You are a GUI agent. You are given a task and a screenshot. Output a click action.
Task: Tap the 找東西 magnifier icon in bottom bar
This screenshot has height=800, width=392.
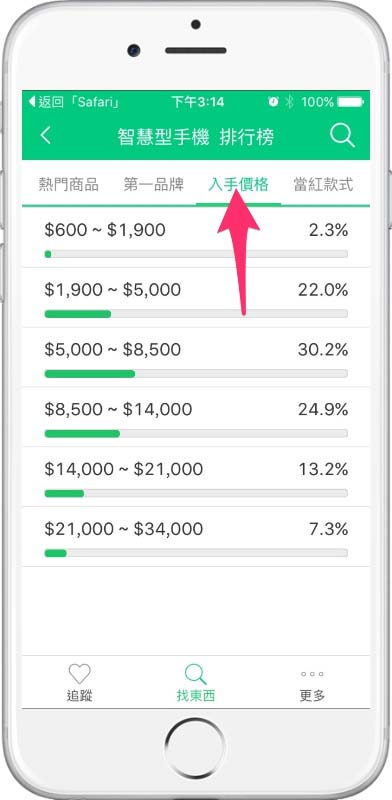click(x=195, y=674)
